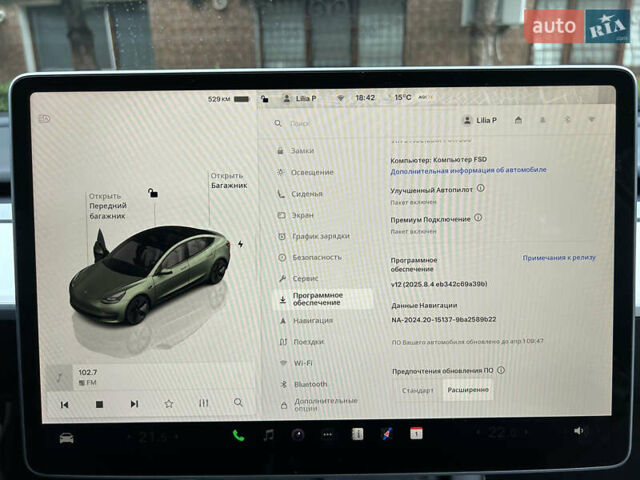The width and height of the screenshot is (640, 480).
Task: Open Lilia P profile selector in settings header
Action: click(480, 120)
